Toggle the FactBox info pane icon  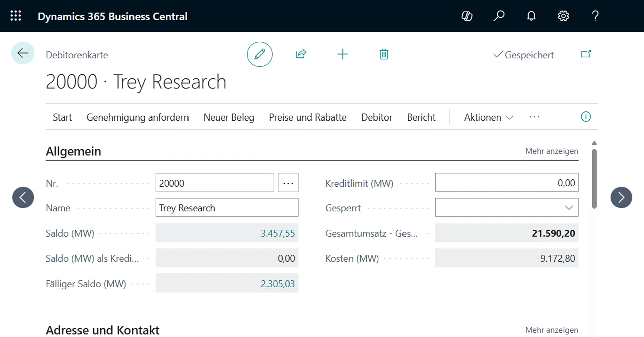pyautogui.click(x=586, y=117)
